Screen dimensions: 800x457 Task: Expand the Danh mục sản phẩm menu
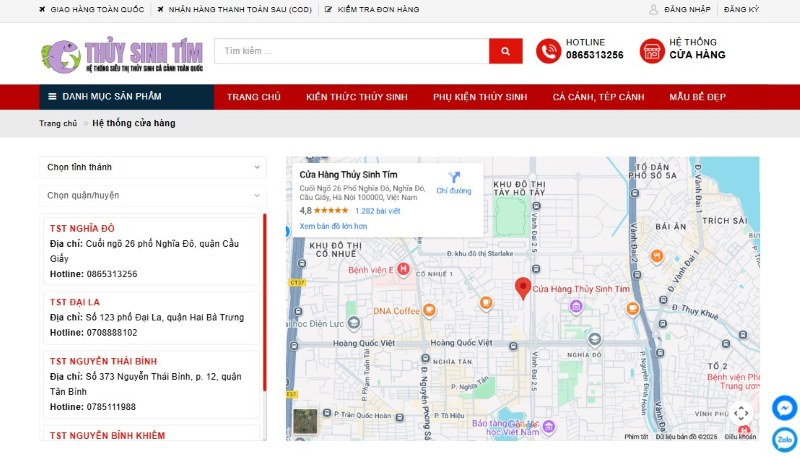127,97
